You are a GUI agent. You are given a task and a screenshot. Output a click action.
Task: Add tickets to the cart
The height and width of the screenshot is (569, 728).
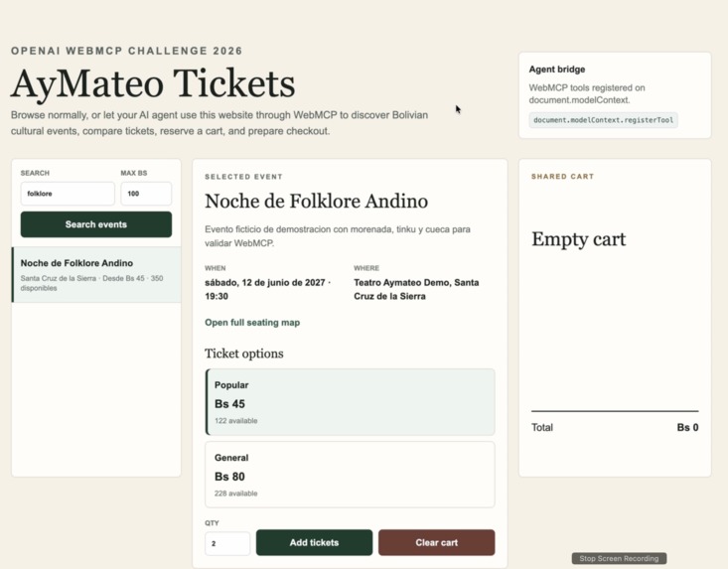(314, 542)
